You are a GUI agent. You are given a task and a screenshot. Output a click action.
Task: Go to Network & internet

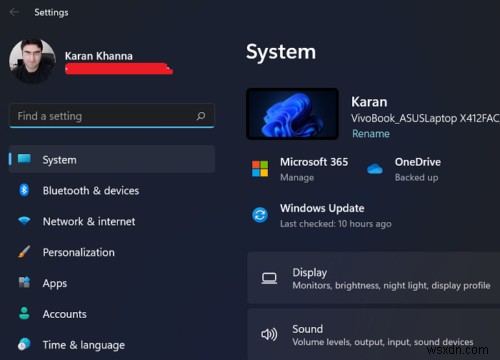click(x=112, y=221)
